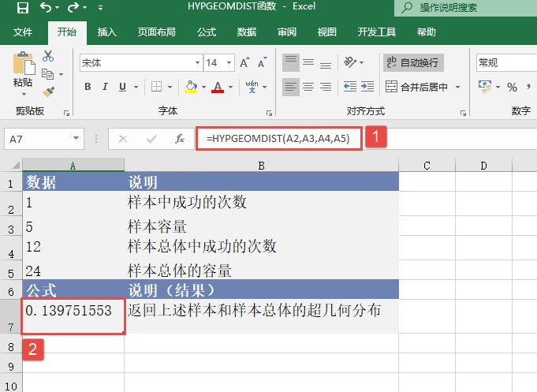Open fill color dropdown arrow
Screen dimensions: 537x392
pos(203,87)
